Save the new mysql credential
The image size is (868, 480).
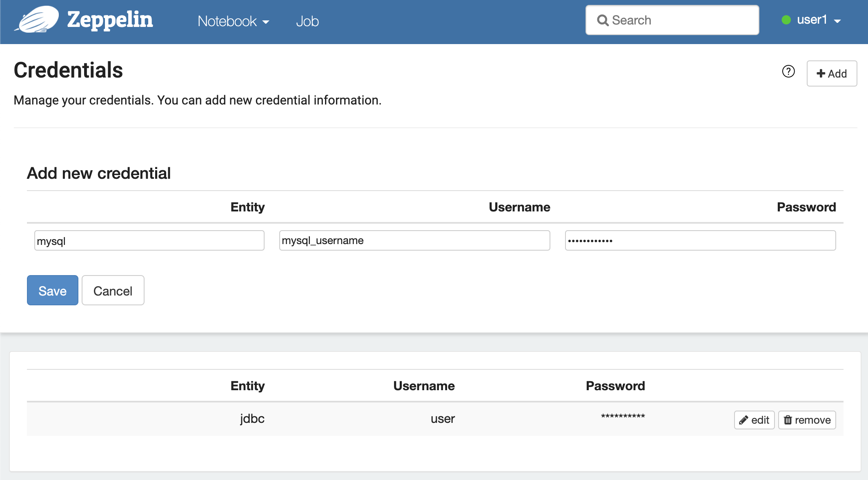coord(52,291)
